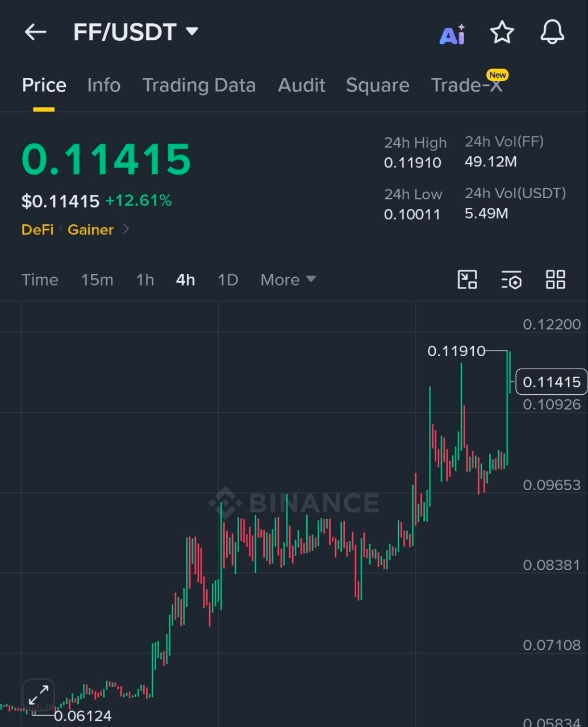Click the 0.11910 high marker on chart
Viewport: 588px width, 727px height.
tap(456, 351)
